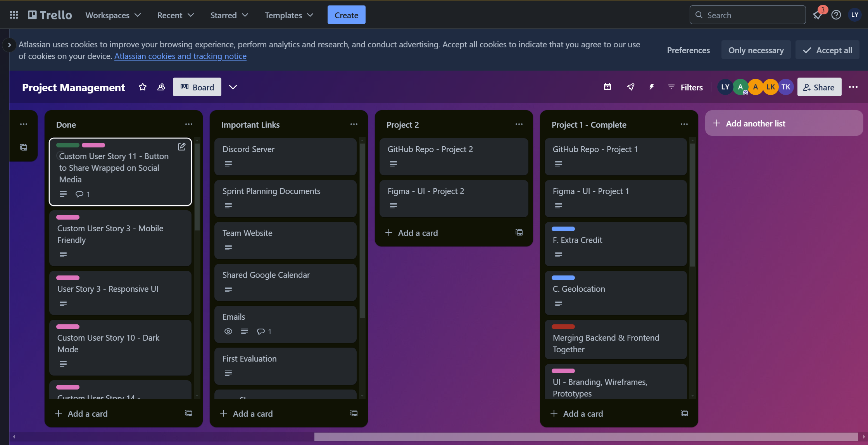Create from template in Project 2 list
Image resolution: width=868 pixels, height=445 pixels.
tap(519, 232)
